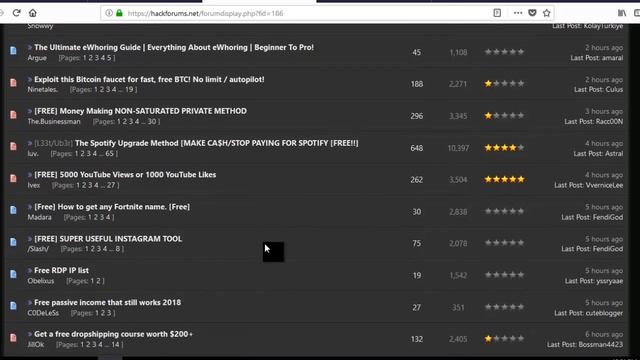This screenshot has width=640, height=360.
Task: Open author profile Obelixus
Action: 41,281
